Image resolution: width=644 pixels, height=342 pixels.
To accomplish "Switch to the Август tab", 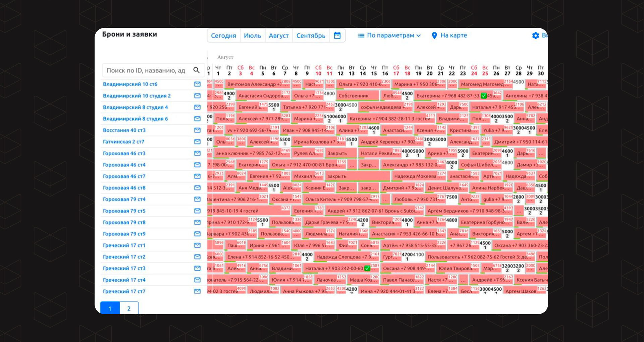I will point(278,36).
